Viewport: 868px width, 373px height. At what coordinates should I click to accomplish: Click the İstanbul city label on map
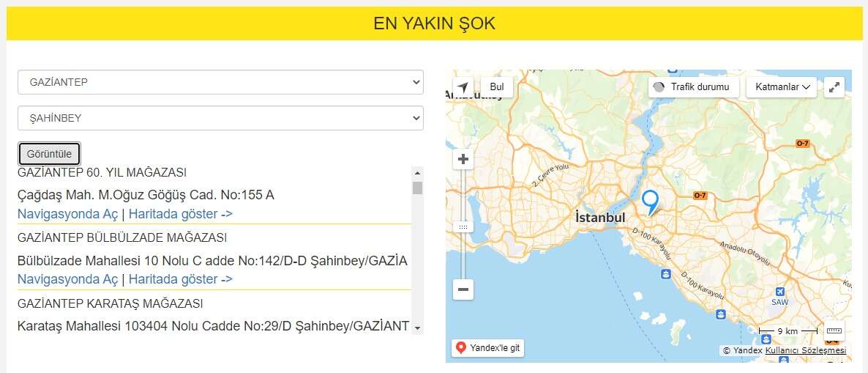(600, 218)
